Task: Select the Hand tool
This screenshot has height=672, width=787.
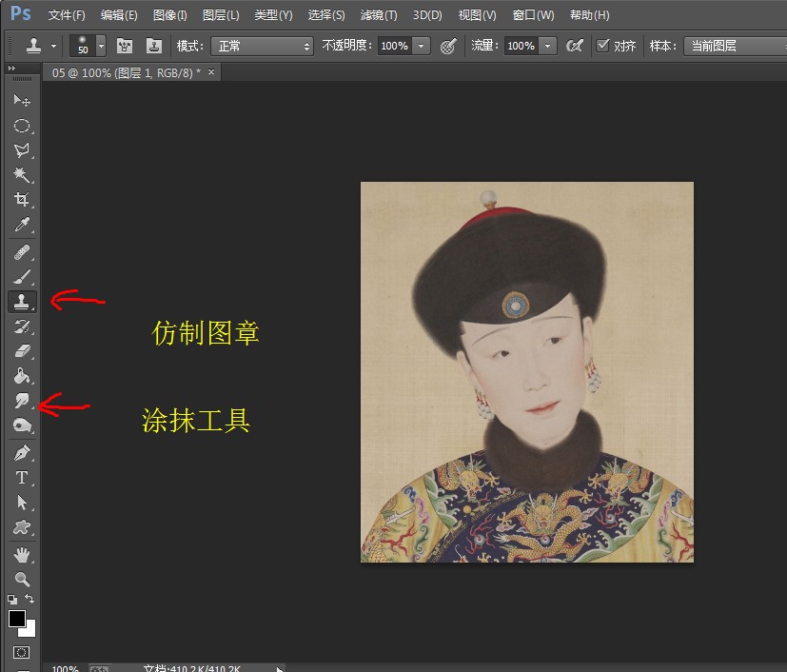Action: click(x=22, y=555)
